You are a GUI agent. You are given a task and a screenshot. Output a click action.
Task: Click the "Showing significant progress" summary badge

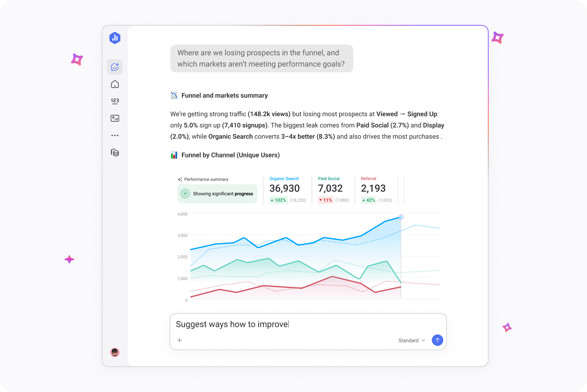[217, 194]
